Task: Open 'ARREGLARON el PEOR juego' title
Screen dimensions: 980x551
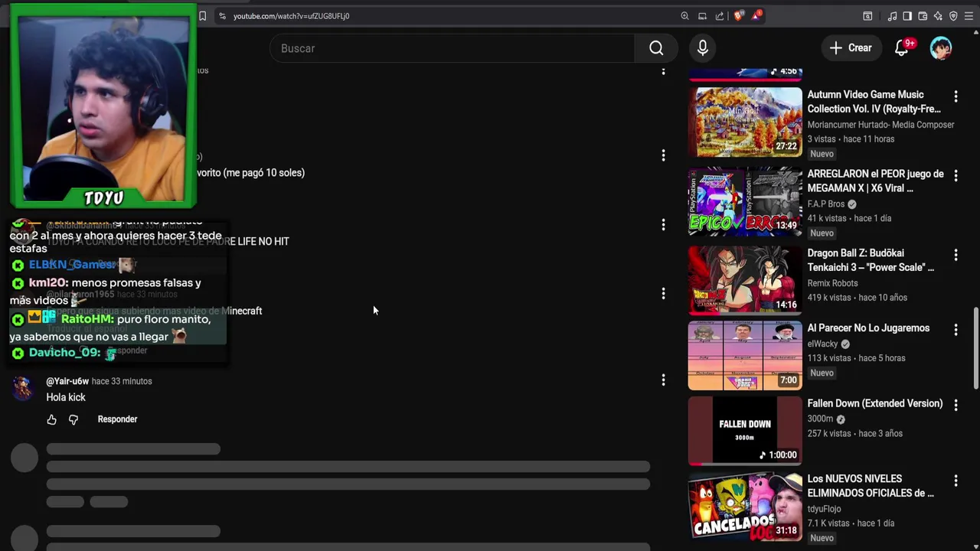Action: [x=876, y=181]
